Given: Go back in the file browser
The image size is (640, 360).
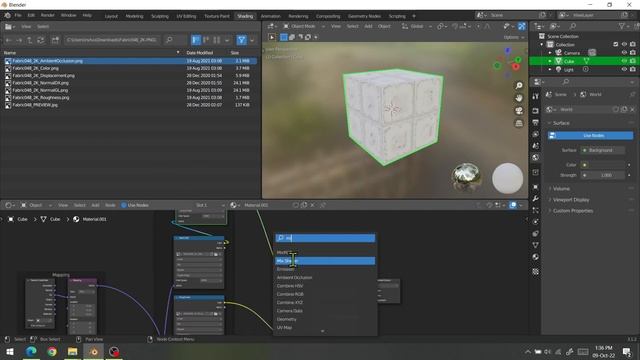Looking at the screenshot, I should 9,40.
